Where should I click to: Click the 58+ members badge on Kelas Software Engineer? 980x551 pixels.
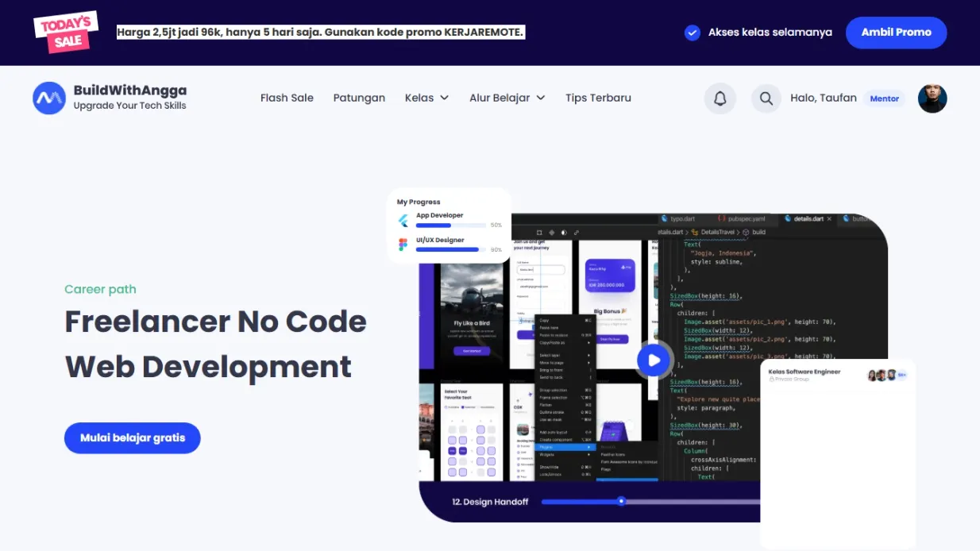click(x=902, y=374)
